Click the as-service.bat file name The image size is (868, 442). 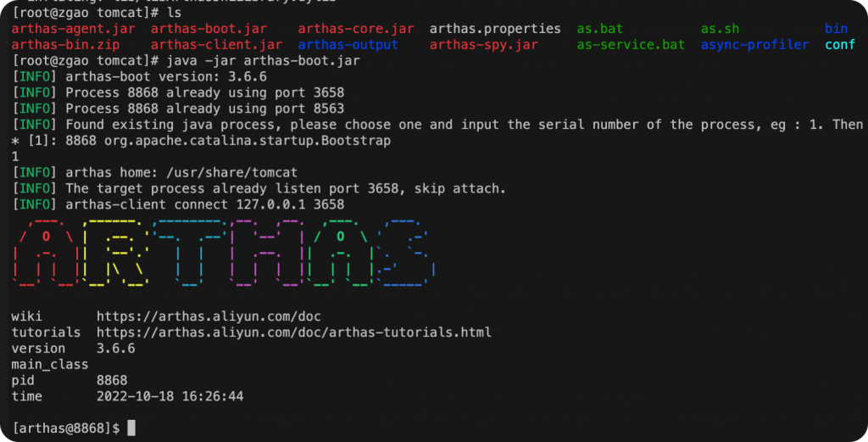pyautogui.click(x=631, y=44)
